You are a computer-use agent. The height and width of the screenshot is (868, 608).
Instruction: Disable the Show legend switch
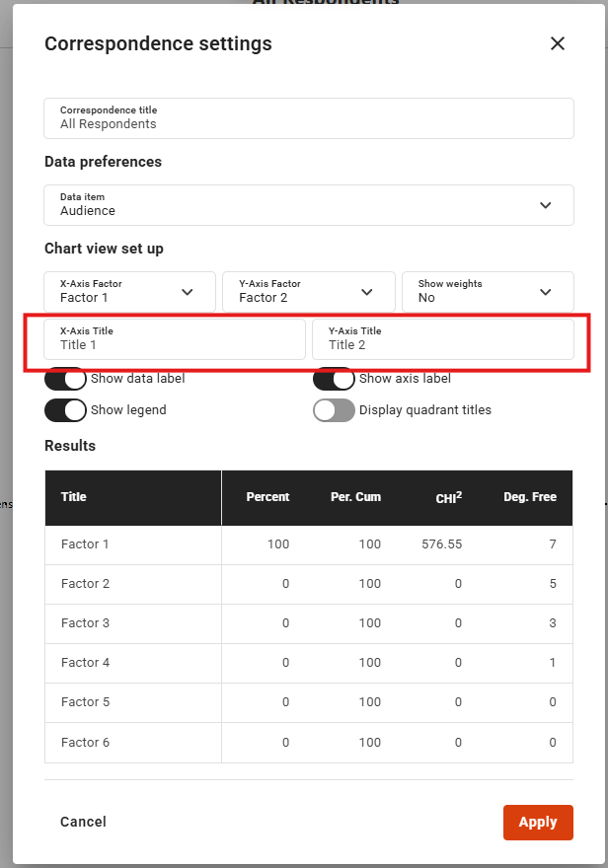65,410
